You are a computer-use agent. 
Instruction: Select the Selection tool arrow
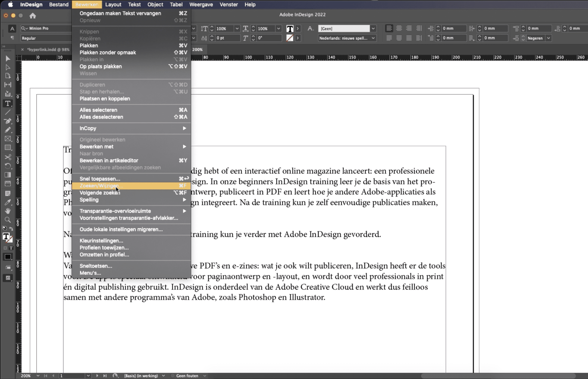click(x=8, y=59)
